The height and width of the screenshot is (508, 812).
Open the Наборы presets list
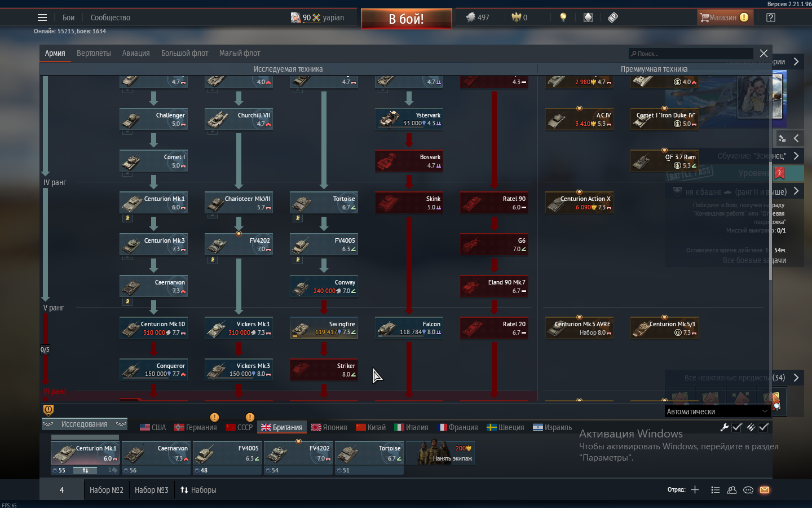(198, 490)
